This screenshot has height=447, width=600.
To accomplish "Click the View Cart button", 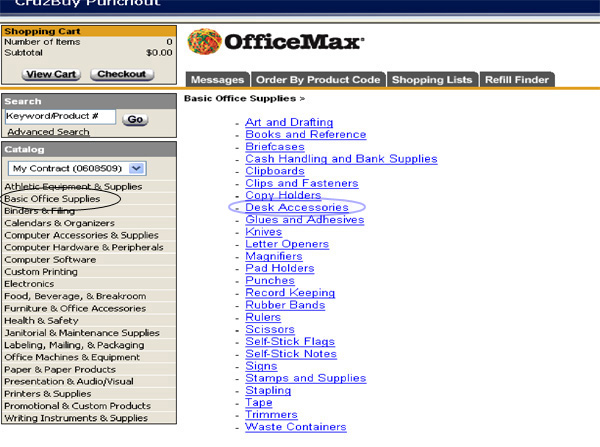I will [51, 74].
